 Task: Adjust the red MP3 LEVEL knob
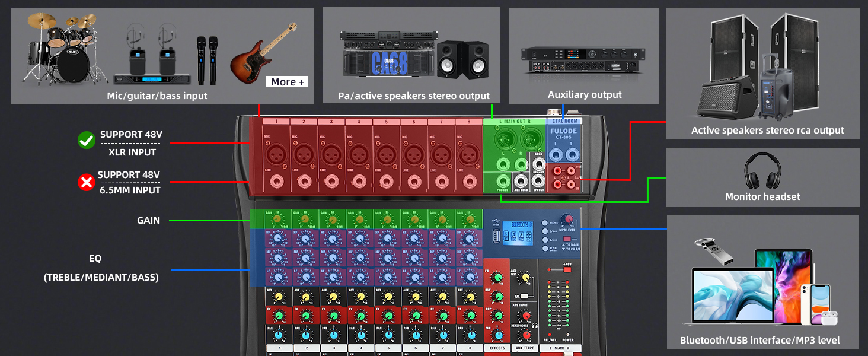(569, 220)
